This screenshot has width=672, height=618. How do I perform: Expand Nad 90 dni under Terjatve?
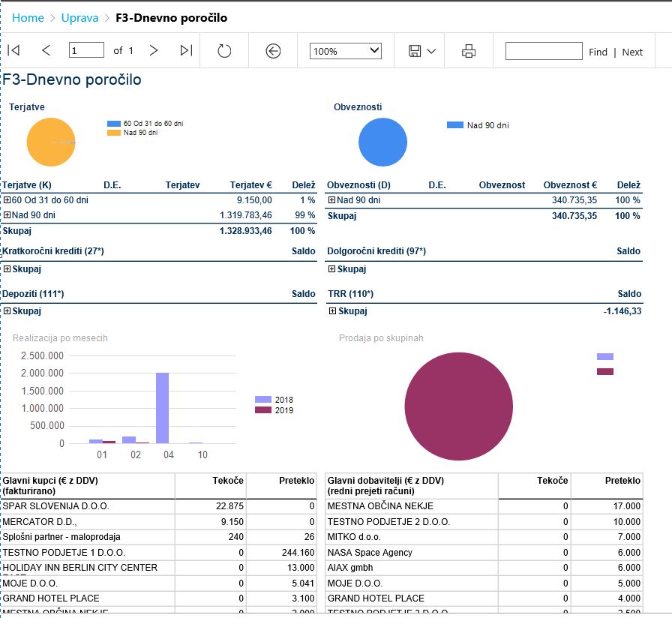pyautogui.click(x=7, y=214)
